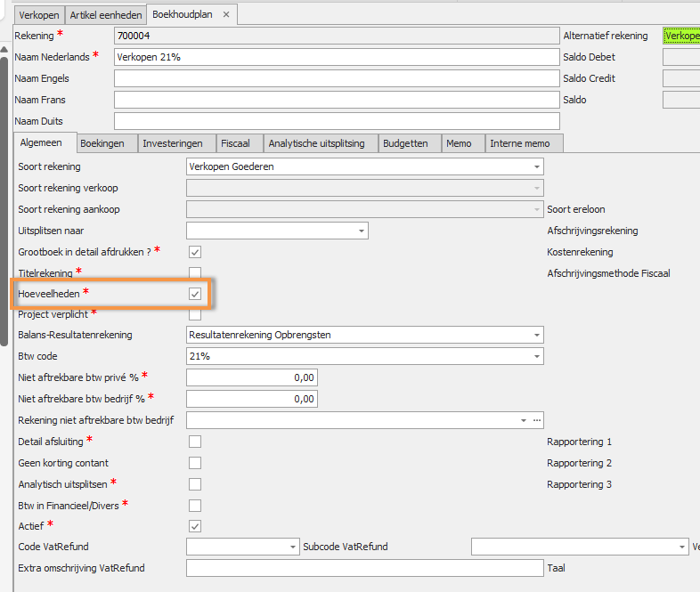Screen dimensions: 700x592
Task: Click the Naam Engels input field
Action: [337, 78]
